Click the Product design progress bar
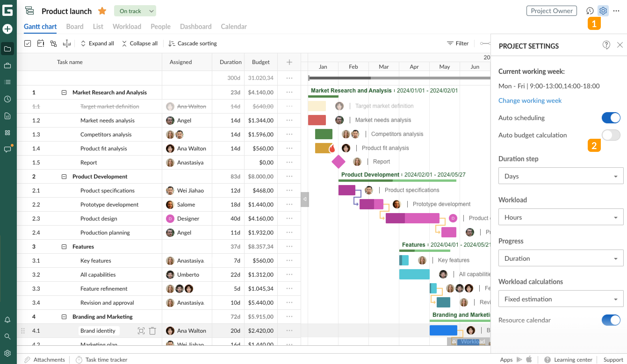 [x=412, y=218]
